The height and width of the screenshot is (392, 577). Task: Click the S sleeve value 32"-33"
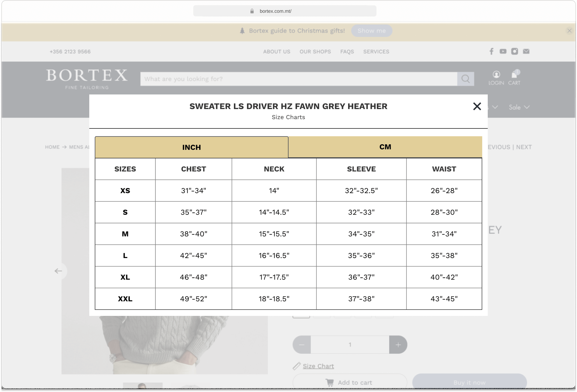pyautogui.click(x=361, y=212)
